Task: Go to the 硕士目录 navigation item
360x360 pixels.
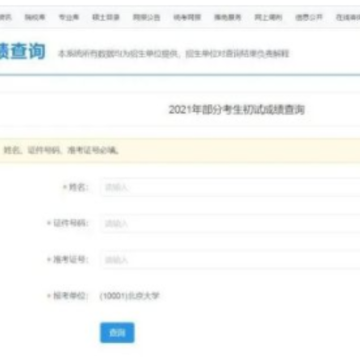Action: click(x=106, y=18)
